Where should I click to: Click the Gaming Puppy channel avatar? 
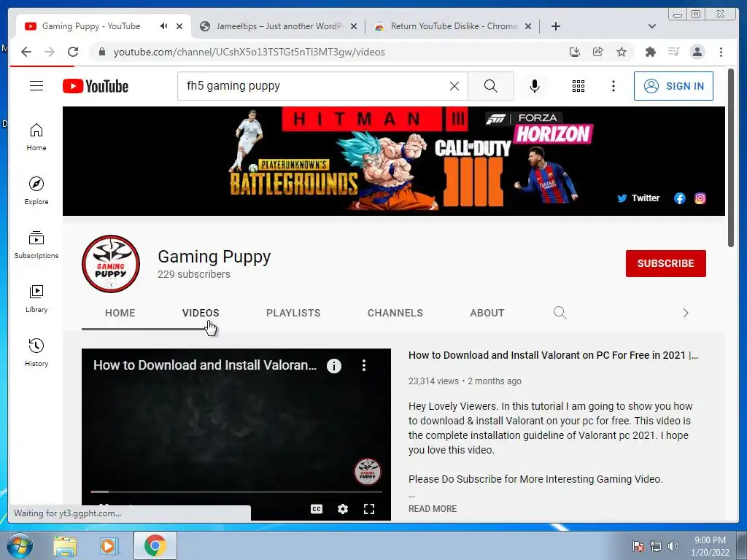111,264
